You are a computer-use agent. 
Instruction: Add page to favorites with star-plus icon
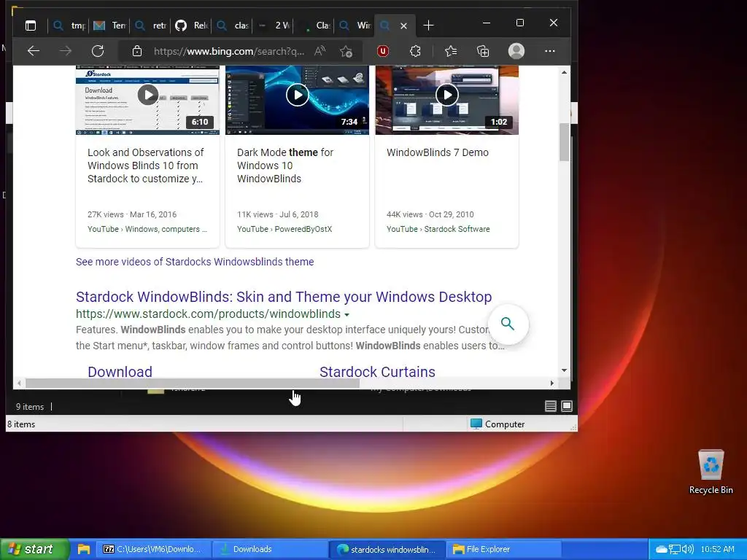coord(347,51)
